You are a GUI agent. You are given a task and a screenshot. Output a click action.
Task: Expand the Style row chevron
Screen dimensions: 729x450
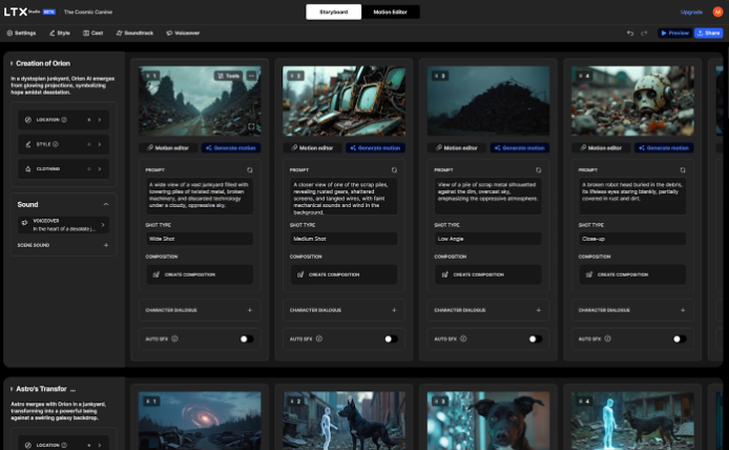tap(99, 144)
